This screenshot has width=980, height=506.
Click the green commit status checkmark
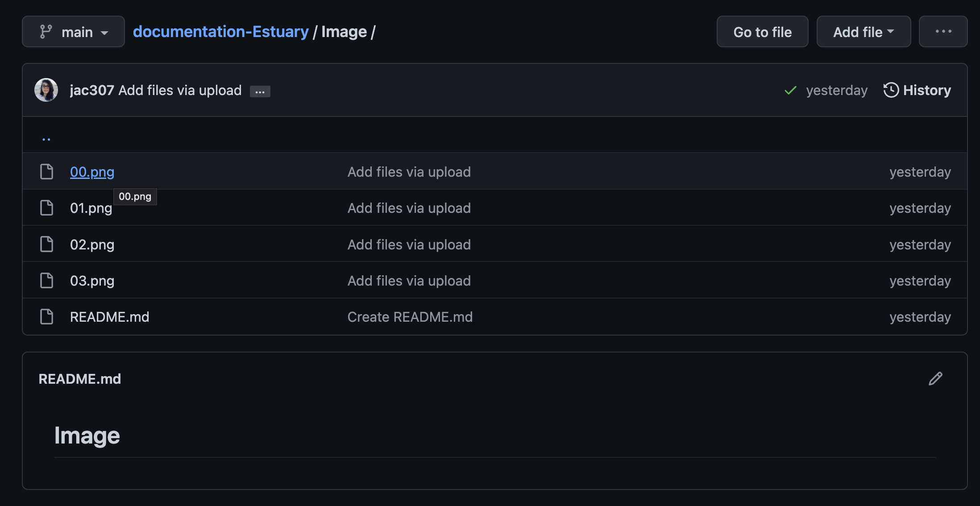point(790,91)
